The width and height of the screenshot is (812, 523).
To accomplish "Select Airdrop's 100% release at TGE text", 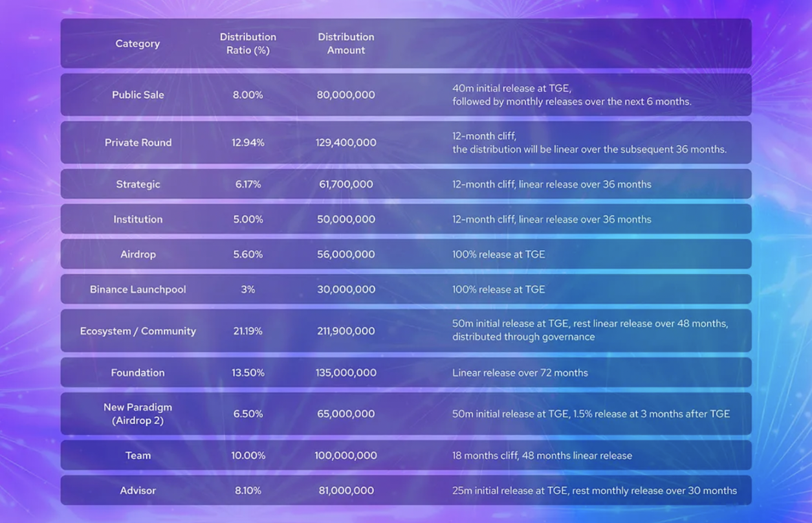I will tap(498, 254).
